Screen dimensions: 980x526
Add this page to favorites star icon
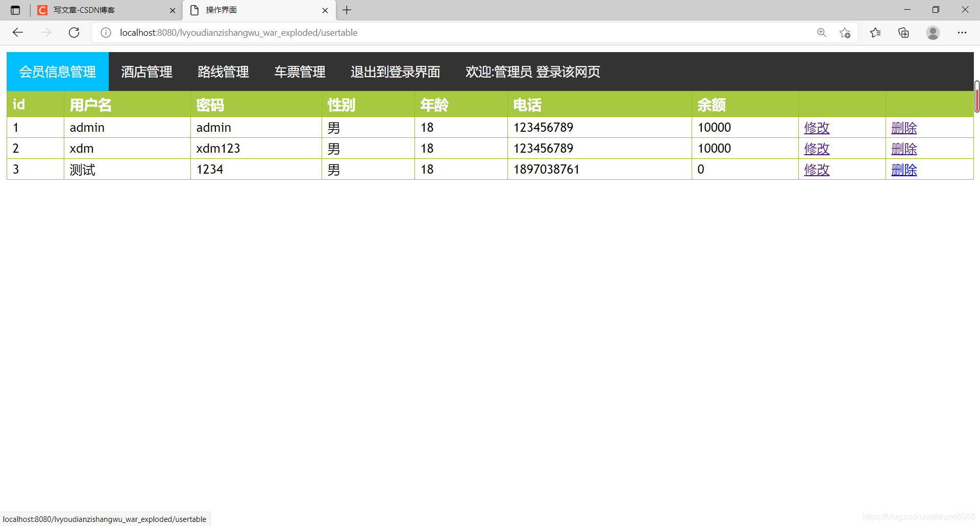point(845,33)
